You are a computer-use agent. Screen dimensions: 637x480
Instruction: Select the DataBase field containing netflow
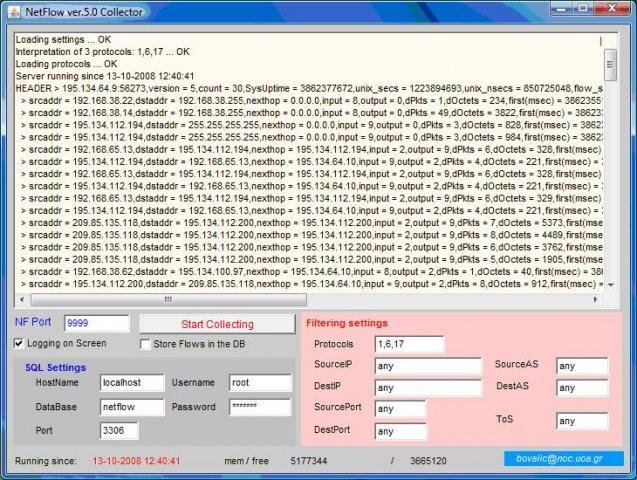pos(132,407)
